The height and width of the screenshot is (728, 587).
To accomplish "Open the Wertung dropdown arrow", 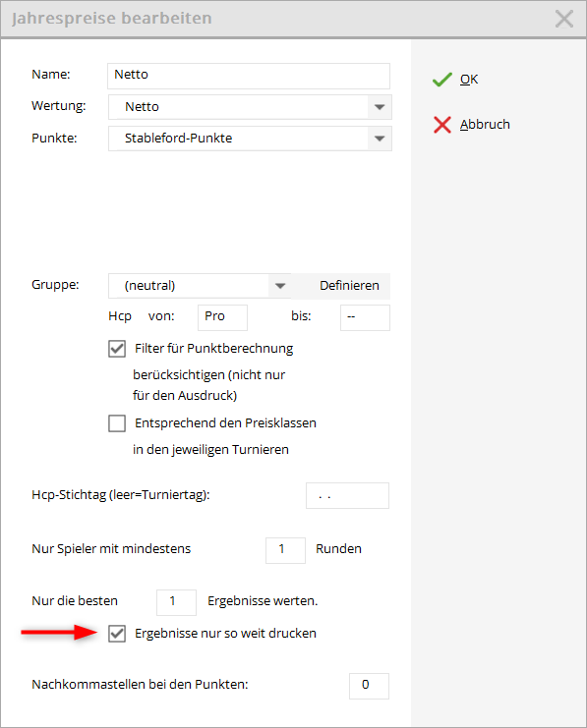I will click(380, 107).
